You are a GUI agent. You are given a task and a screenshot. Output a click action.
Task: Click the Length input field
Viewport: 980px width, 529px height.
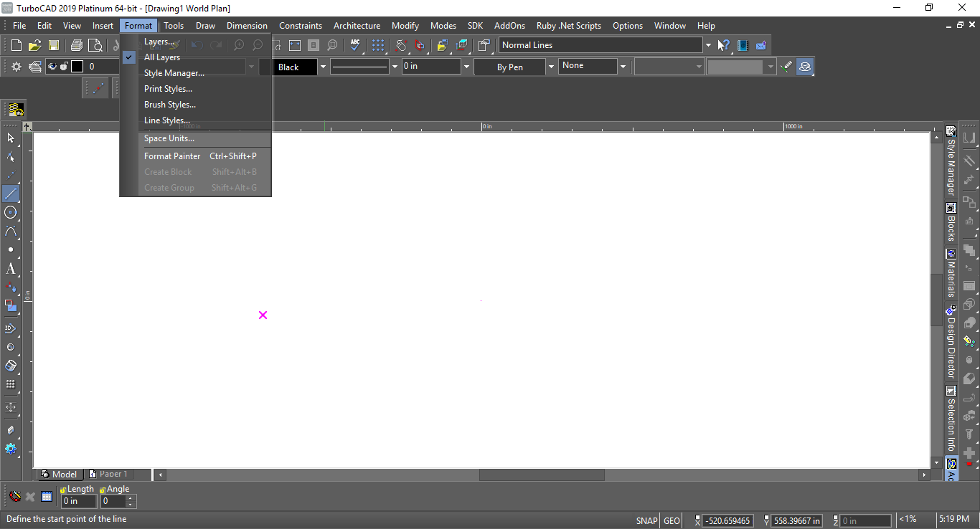tap(78, 501)
